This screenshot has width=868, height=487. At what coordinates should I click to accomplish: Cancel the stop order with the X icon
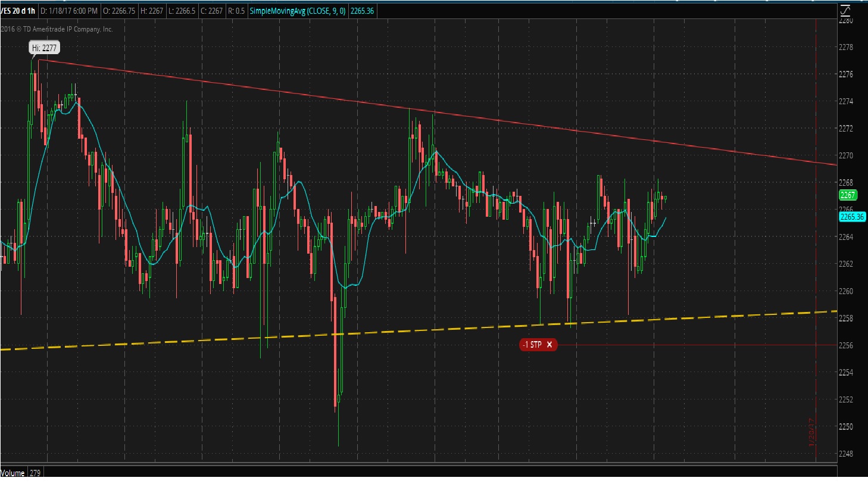[549, 345]
